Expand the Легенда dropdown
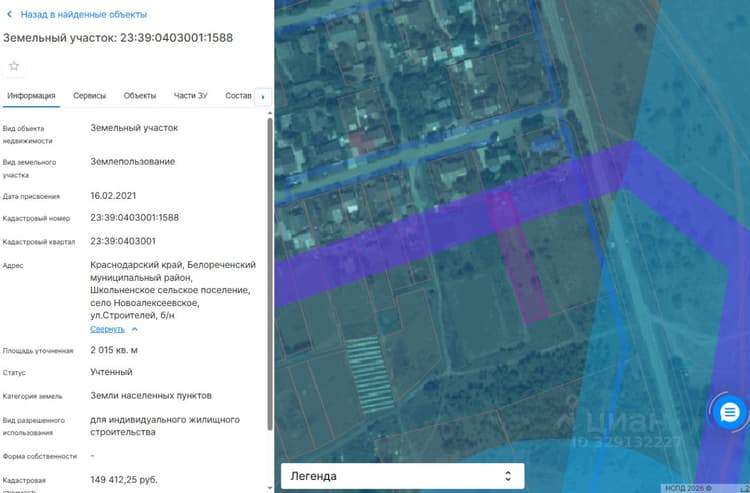Screen dimensions: 750x493 402,476
